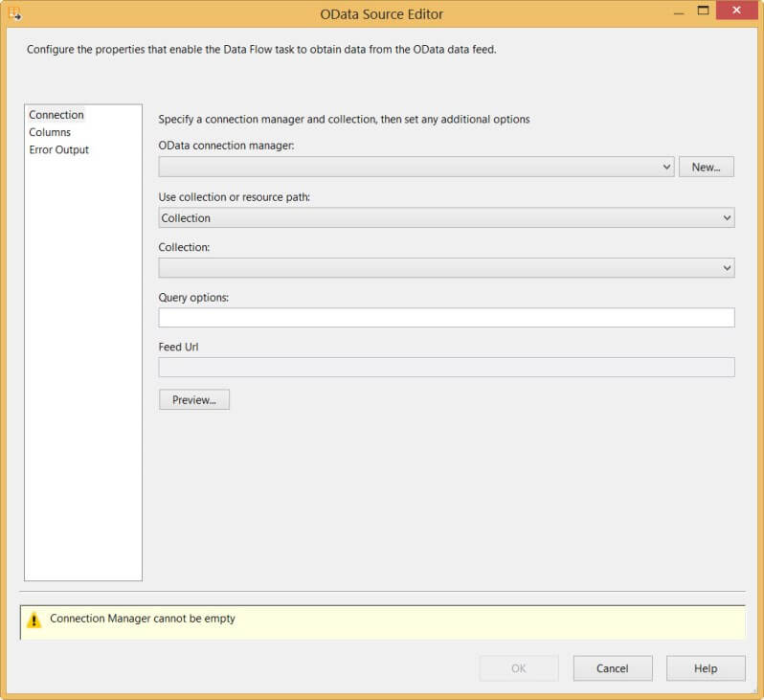Expand the Use collection or resource path dropdown
The height and width of the screenshot is (700, 764).
point(446,218)
